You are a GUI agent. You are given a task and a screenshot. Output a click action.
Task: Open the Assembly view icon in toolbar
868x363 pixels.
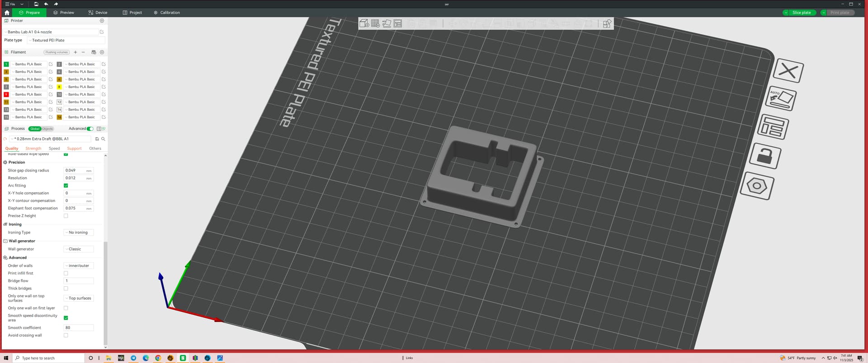point(607,23)
